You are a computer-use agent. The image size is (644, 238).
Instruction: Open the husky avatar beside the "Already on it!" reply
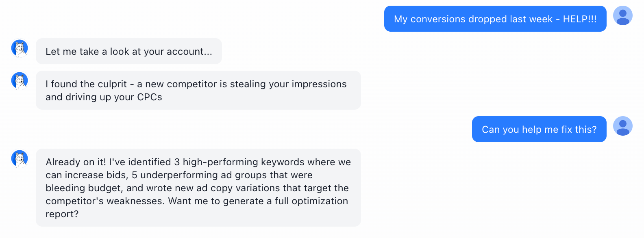[x=20, y=159]
